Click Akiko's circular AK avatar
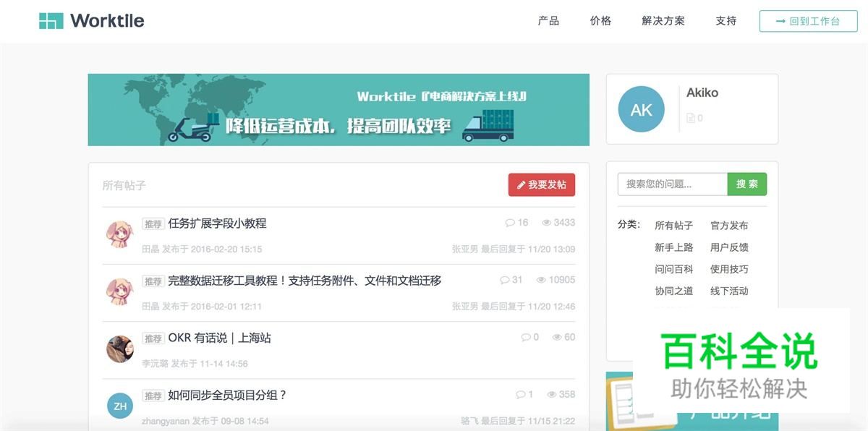Screen dimensions: 868x431 click(x=641, y=109)
